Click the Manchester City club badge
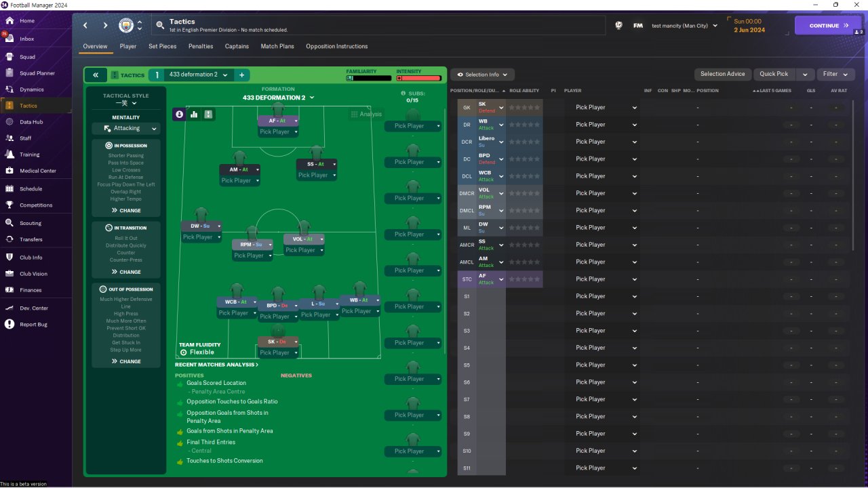This screenshot has width=868, height=488. [x=126, y=26]
